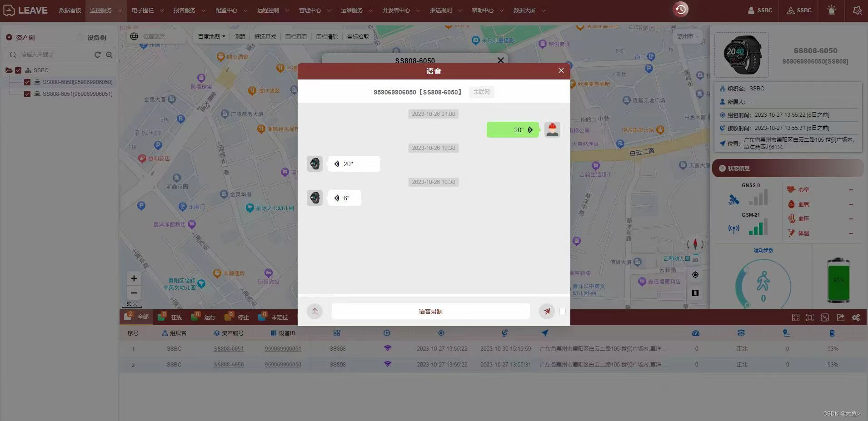Switch to the 全部 status tab
The width and height of the screenshot is (868, 421).
click(x=136, y=317)
